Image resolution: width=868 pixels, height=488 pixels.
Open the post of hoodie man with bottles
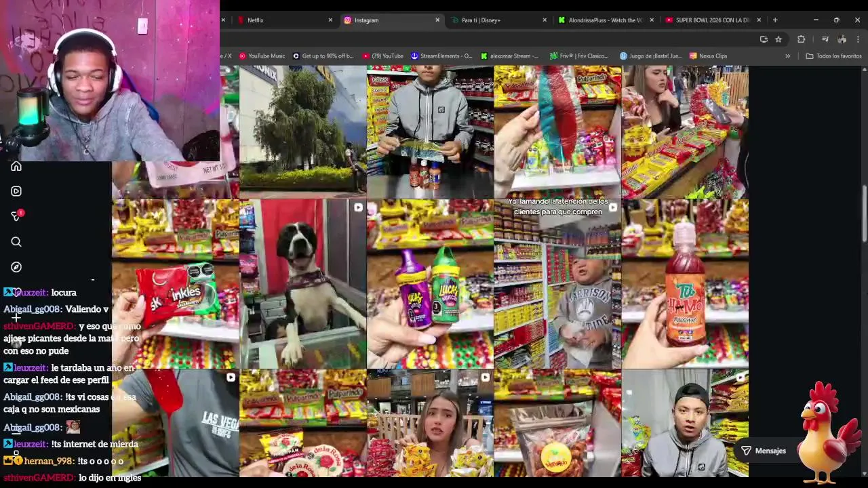click(430, 132)
